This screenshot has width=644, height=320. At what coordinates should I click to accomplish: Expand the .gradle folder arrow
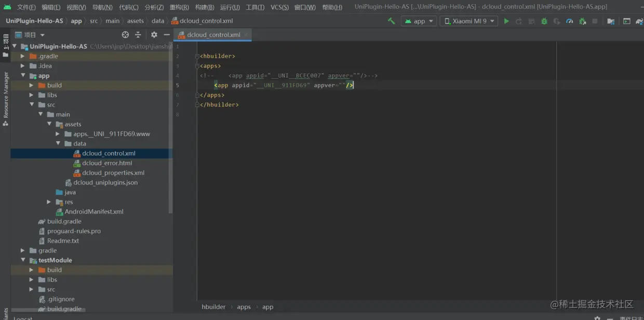pos(22,56)
